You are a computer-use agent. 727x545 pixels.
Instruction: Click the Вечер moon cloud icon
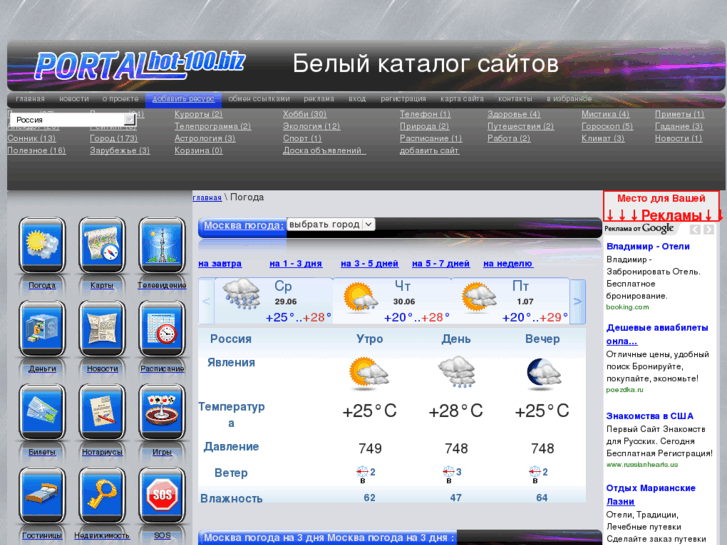(x=543, y=373)
